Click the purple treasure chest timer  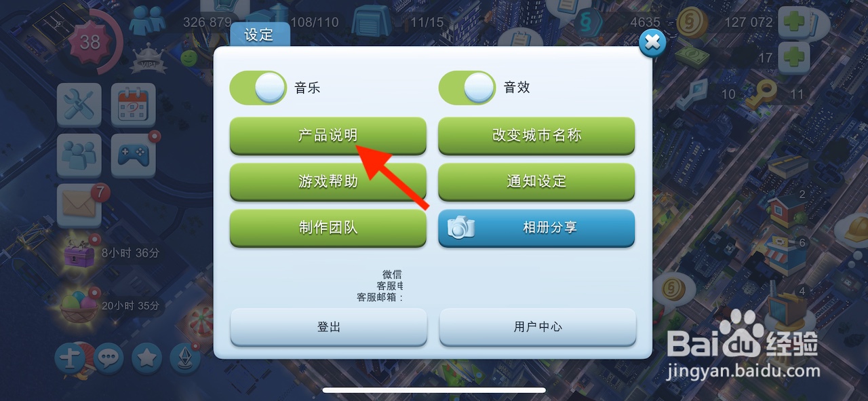80,254
